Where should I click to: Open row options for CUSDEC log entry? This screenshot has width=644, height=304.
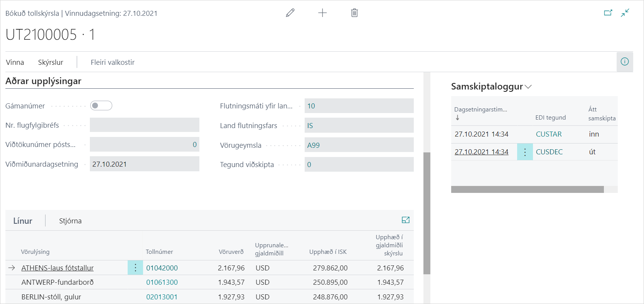tap(525, 152)
